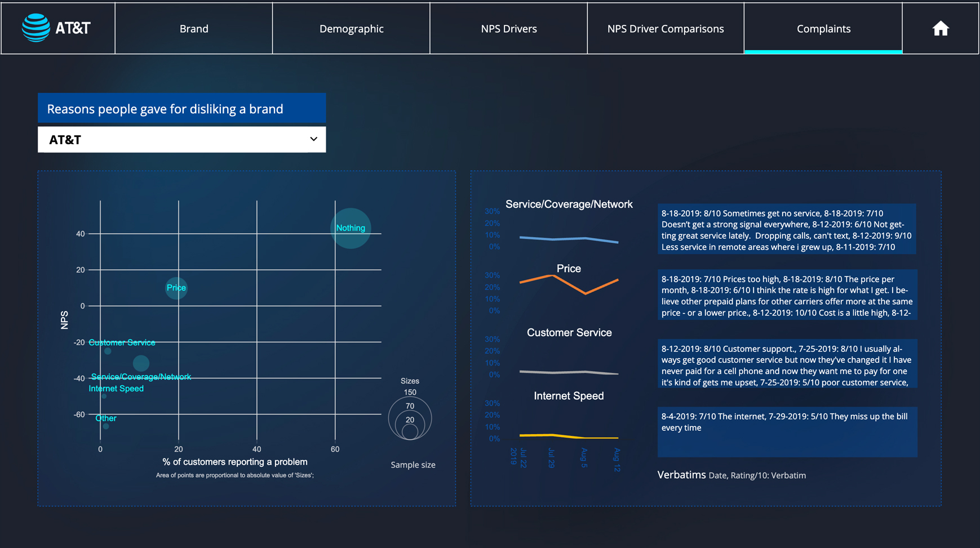This screenshot has width=980, height=548.
Task: Click the yellow Internet Speed trend line
Action: click(569, 436)
